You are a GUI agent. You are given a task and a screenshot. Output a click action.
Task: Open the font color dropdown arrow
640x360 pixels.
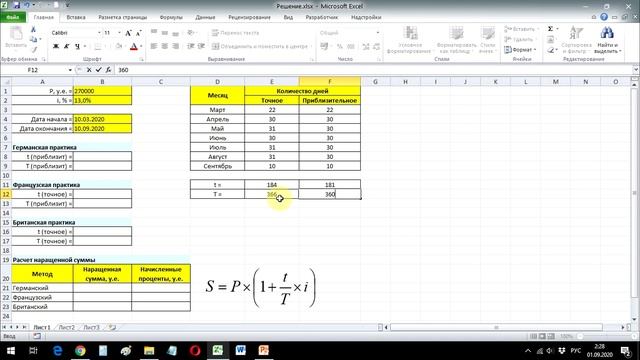pyautogui.click(x=141, y=47)
